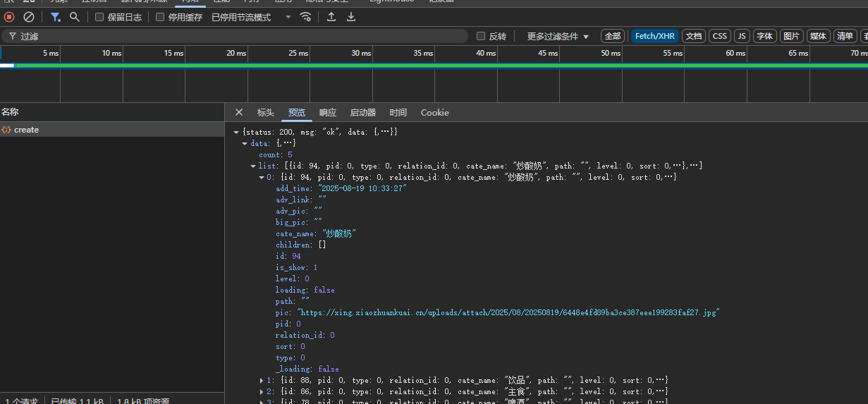Click the 25 ms timeline marker

pos(298,53)
